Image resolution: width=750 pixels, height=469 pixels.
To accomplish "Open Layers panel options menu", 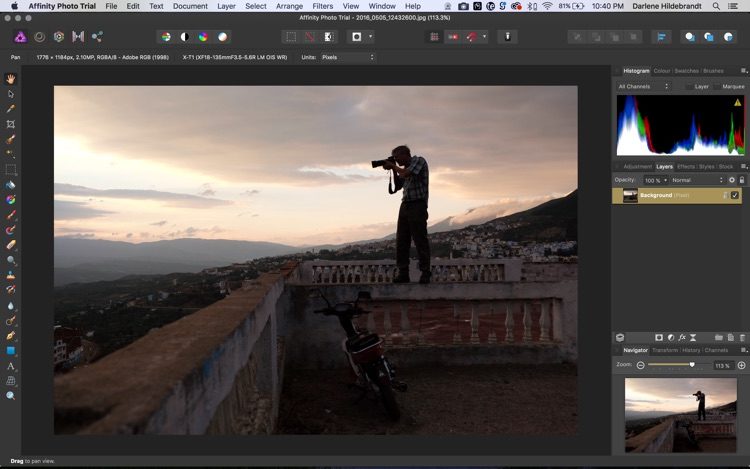I will click(743, 166).
